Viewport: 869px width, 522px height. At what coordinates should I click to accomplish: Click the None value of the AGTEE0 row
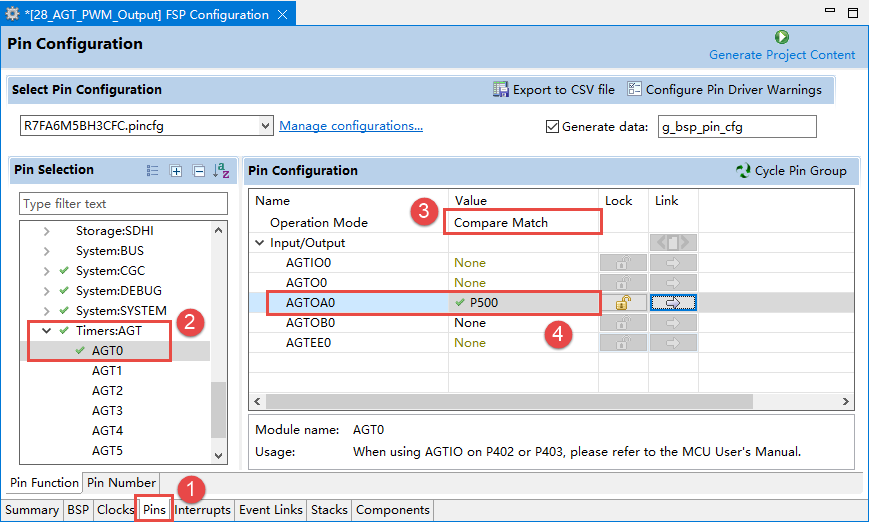pos(469,342)
